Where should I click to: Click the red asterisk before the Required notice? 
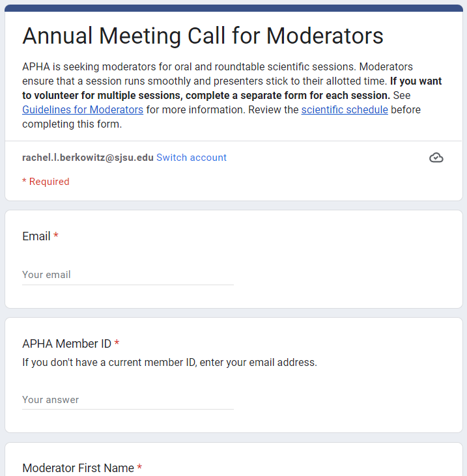[24, 181]
